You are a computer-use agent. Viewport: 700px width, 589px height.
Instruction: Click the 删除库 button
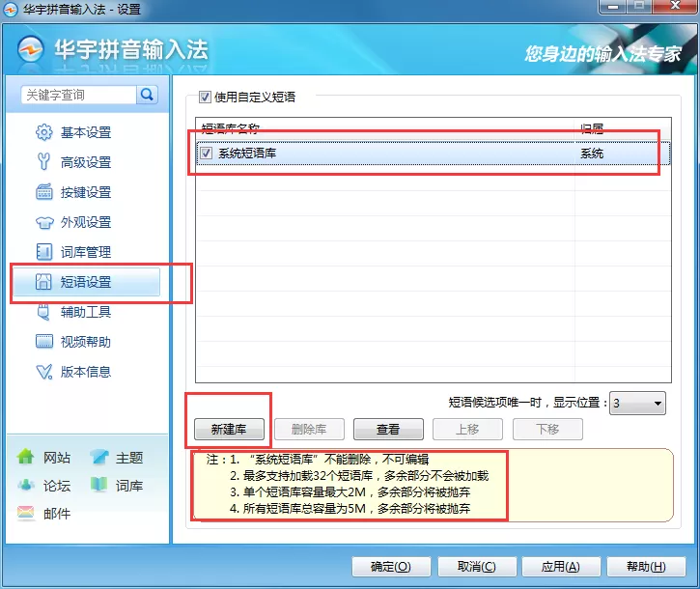tap(309, 429)
